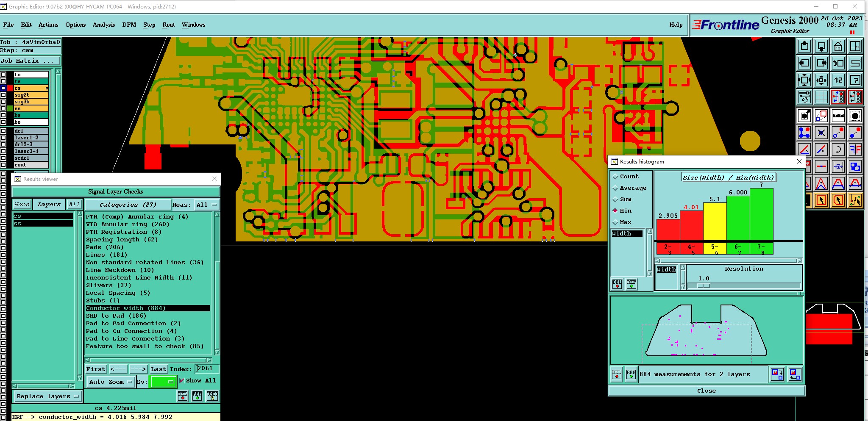This screenshot has height=421, width=868.
Task: Select the ss layer in results list
Action: [x=43, y=224]
